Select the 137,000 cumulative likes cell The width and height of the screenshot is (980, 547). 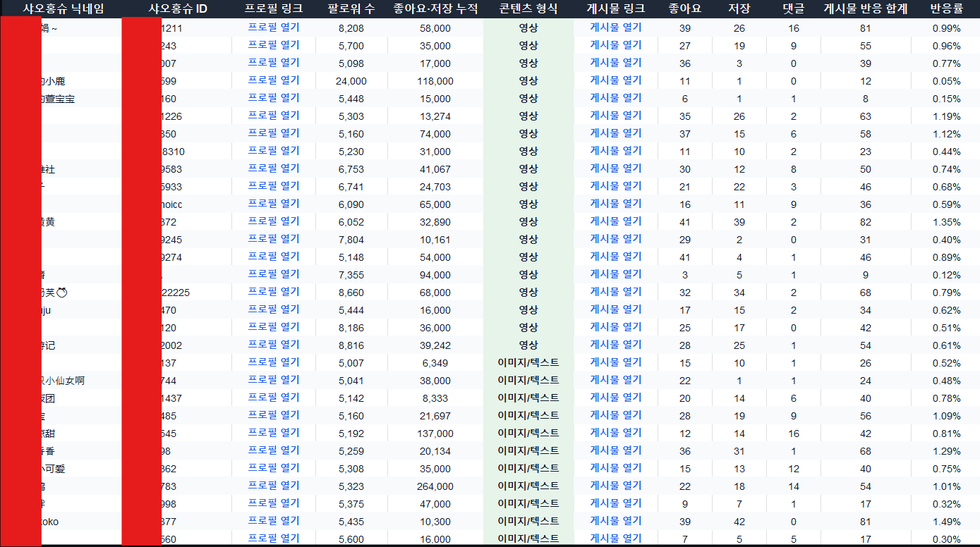(435, 434)
